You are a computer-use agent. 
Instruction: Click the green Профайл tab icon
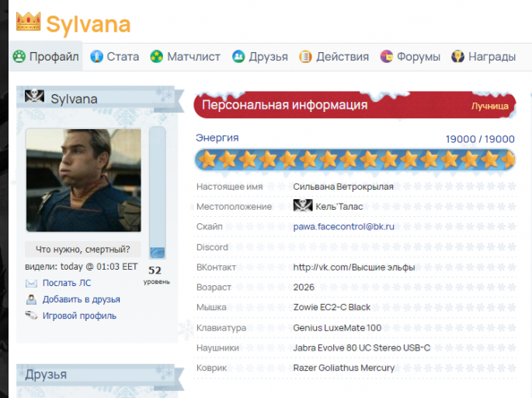tap(19, 57)
